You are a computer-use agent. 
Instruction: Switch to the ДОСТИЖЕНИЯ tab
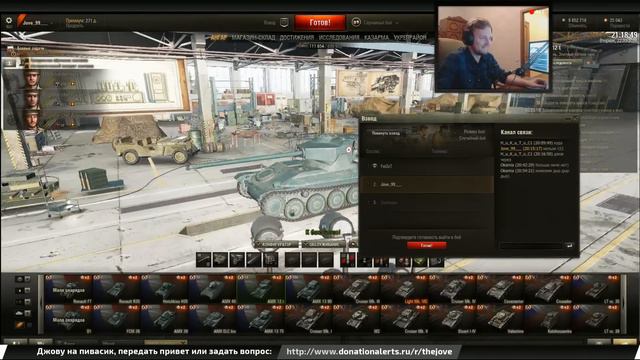coord(297,38)
